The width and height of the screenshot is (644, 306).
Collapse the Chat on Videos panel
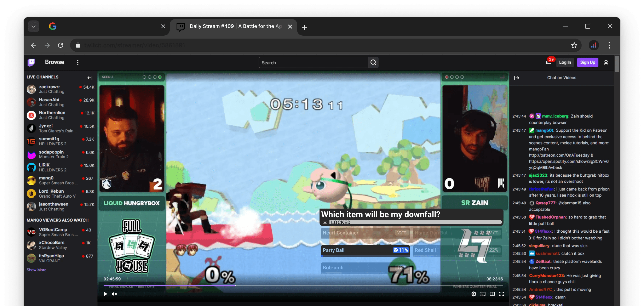[x=517, y=78]
